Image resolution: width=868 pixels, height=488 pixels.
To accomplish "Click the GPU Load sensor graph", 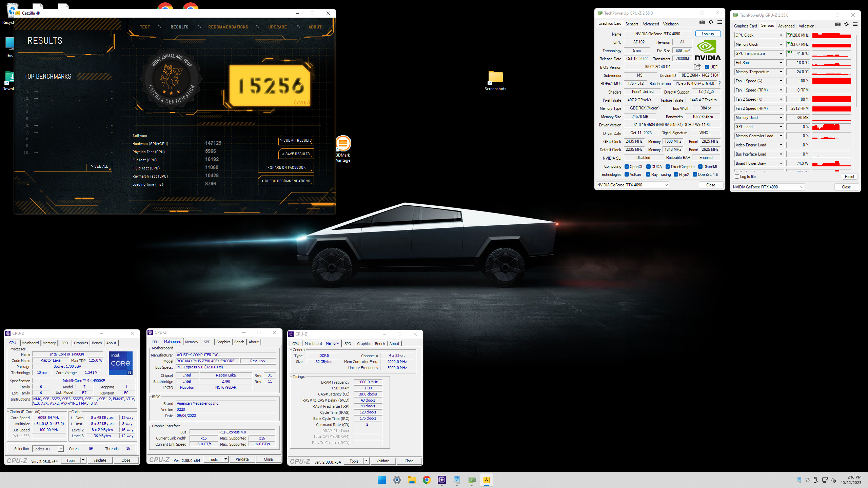I will (831, 127).
